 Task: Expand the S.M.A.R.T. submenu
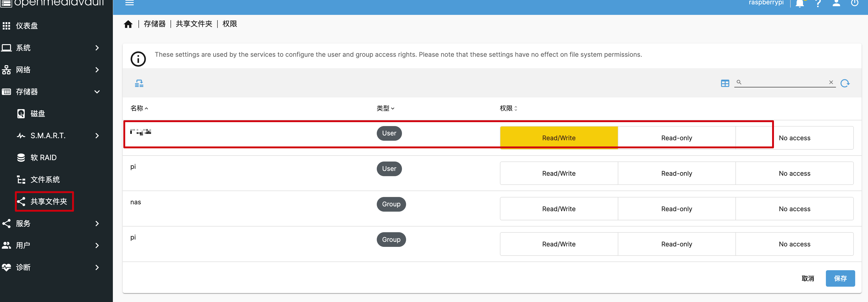point(56,136)
